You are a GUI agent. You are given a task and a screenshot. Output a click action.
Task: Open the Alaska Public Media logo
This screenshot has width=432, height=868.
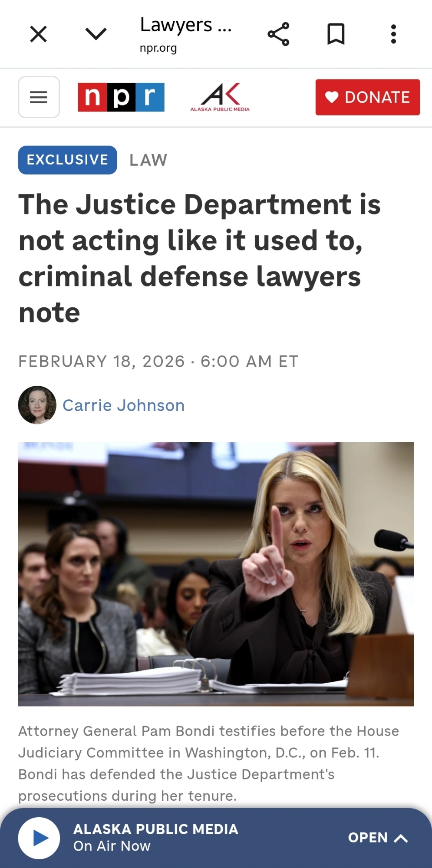220,97
